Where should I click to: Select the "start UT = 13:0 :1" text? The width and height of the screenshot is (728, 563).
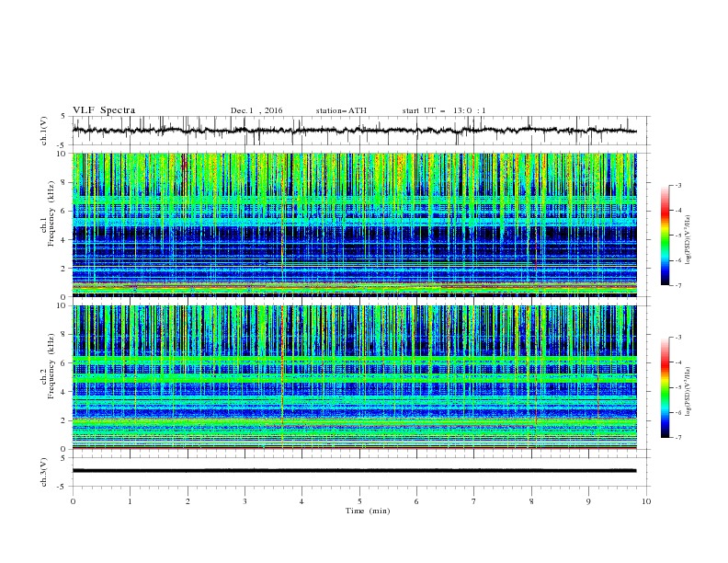[x=444, y=110]
